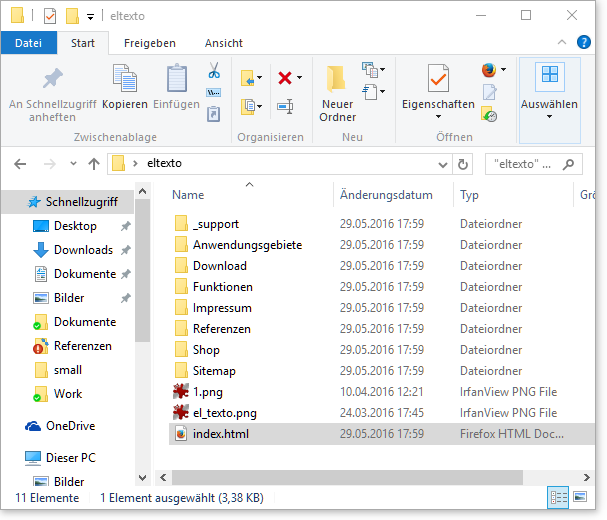The height and width of the screenshot is (520, 607).
Task: Click the search magnifier icon
Action: [x=568, y=164]
